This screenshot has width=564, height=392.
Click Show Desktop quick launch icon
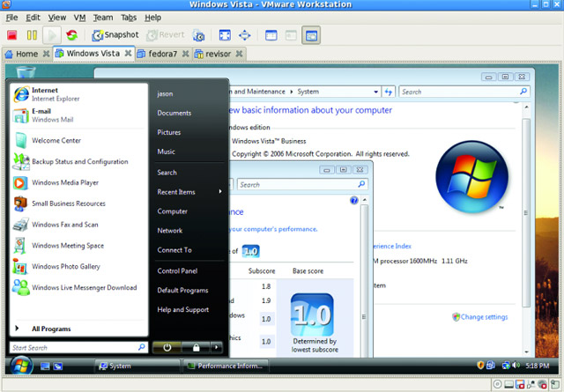click(45, 366)
